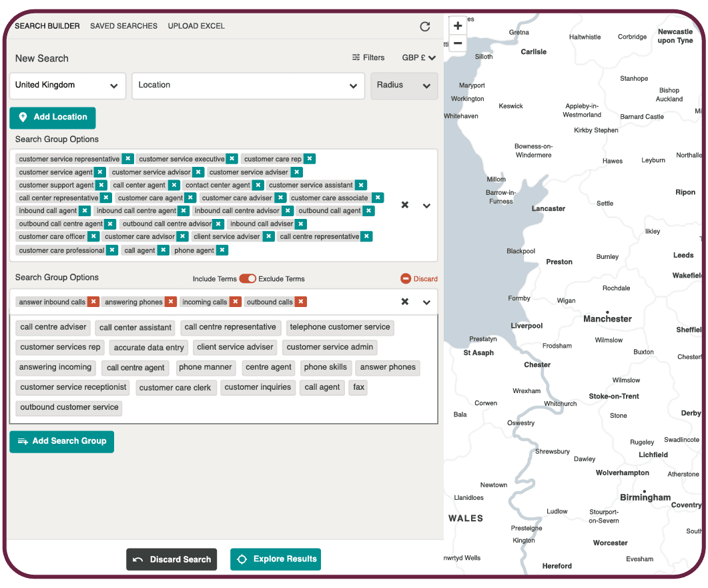Select the suggested 'phone skills' term
This screenshot has height=588, width=708.
(x=326, y=367)
